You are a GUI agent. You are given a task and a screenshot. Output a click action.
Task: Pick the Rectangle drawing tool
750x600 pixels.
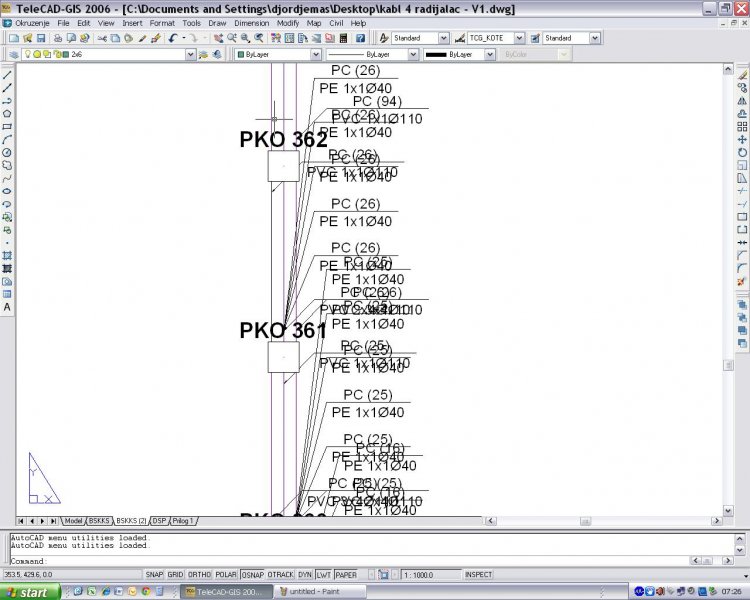point(7,127)
